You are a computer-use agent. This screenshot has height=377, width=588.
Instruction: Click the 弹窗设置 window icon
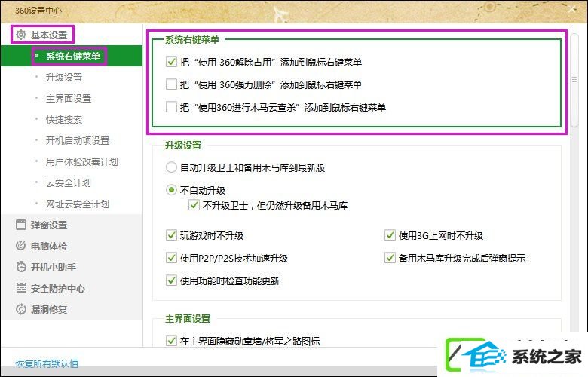pyautogui.click(x=21, y=225)
